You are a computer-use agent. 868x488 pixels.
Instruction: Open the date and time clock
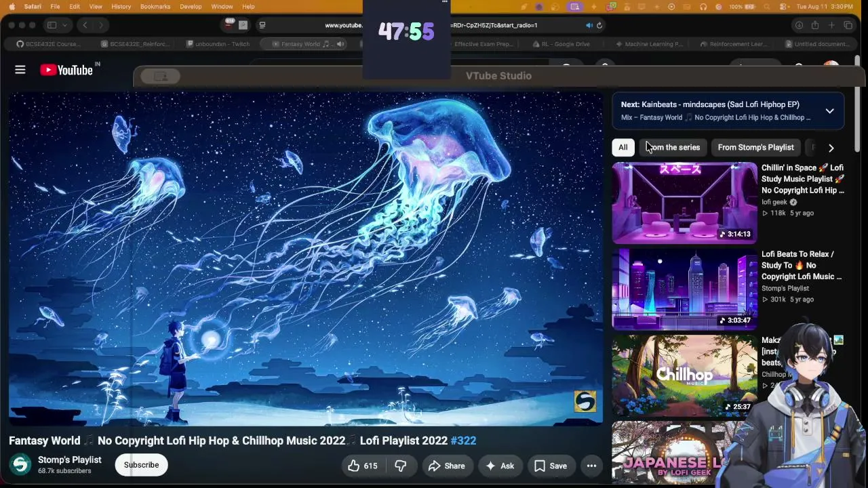[825, 7]
